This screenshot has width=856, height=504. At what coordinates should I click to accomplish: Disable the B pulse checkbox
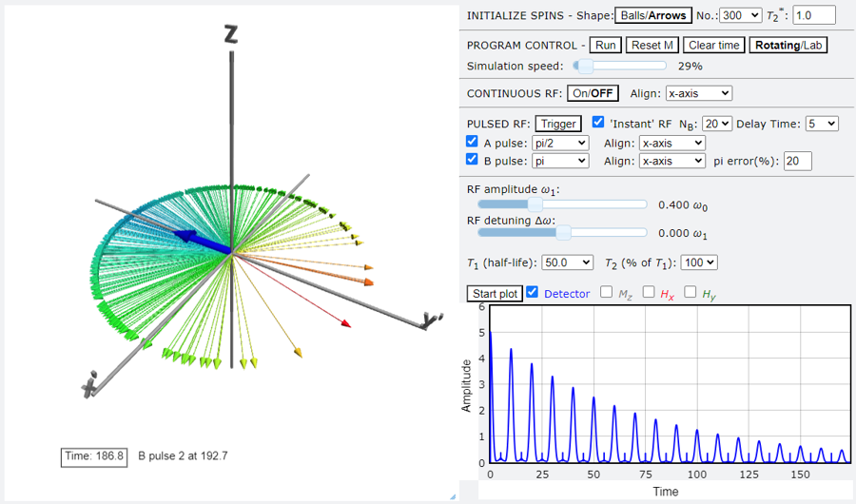(472, 161)
